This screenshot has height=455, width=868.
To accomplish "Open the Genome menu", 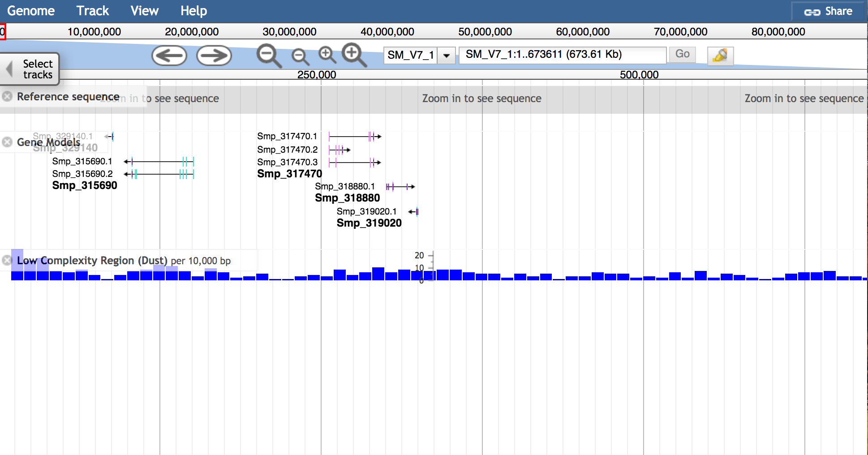I will 31,11.
